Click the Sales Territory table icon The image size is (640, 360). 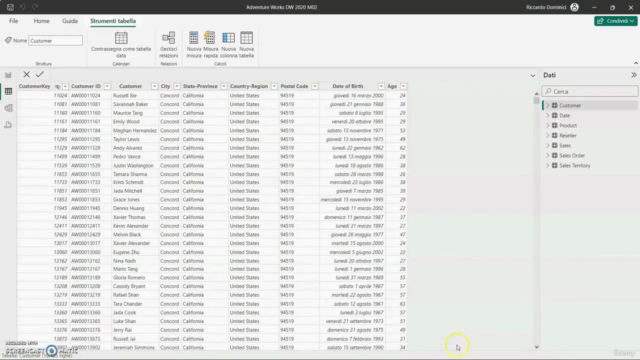[555, 165]
